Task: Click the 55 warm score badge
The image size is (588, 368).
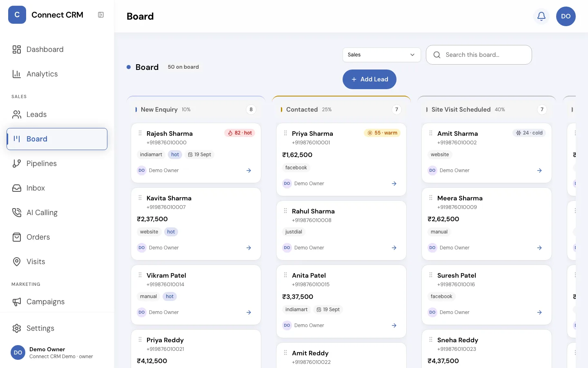Action: click(x=382, y=133)
